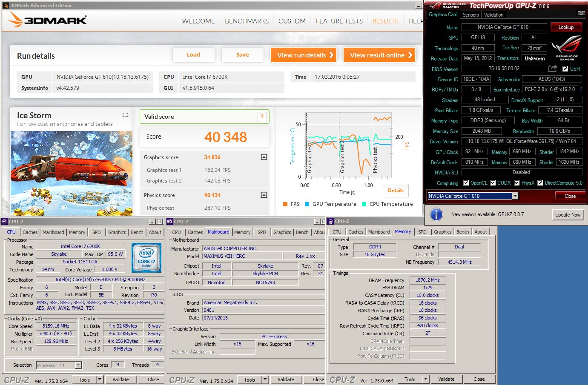Open the FEATURE TESTS tab in 3DMark
Image resolution: width=588 pixels, height=385 pixels.
(339, 21)
